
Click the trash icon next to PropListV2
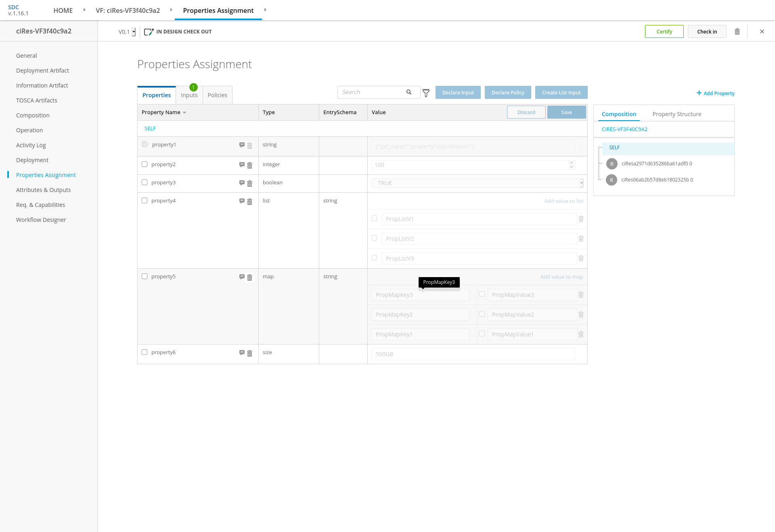pos(581,239)
